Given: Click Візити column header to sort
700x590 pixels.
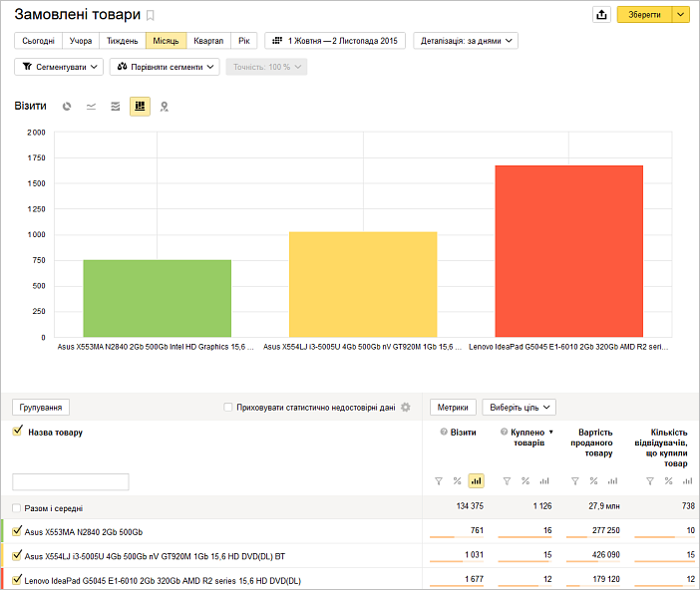Looking at the screenshot, I should pos(463,432).
